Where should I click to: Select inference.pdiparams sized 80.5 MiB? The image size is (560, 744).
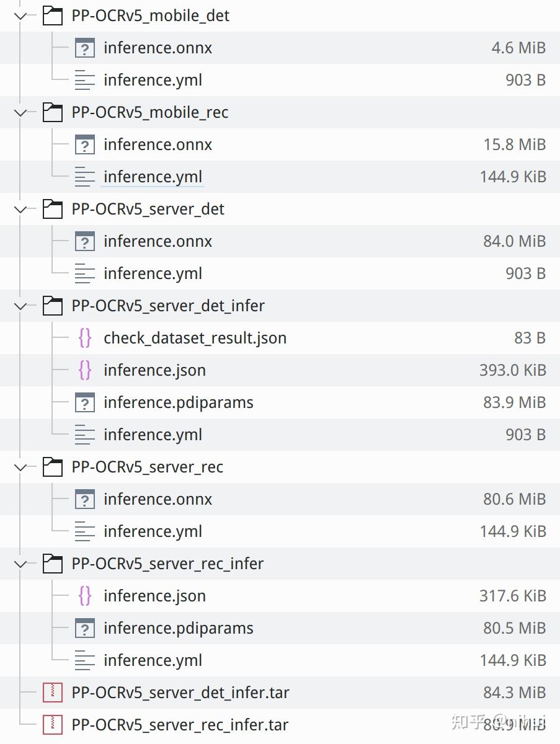pos(179,628)
